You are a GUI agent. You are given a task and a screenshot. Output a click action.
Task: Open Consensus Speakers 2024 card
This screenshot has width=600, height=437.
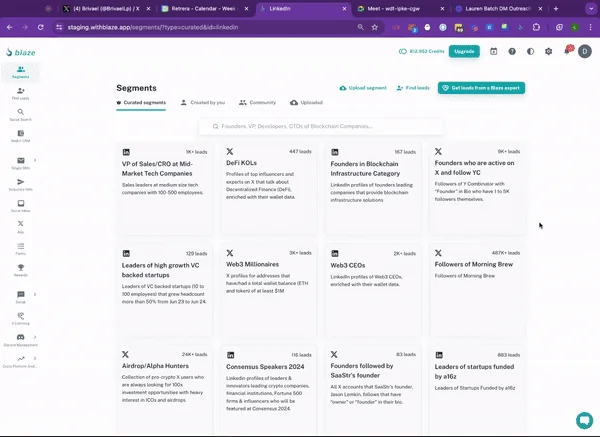pos(269,390)
